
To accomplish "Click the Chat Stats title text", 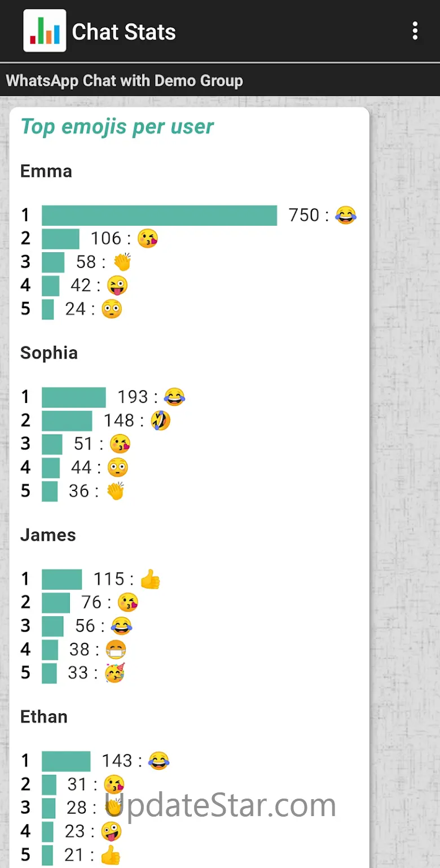I will pyautogui.click(x=124, y=32).
